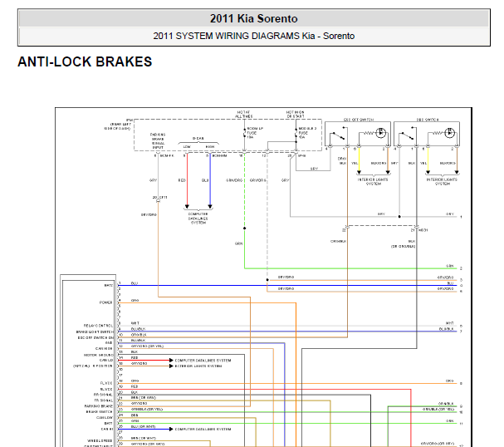Viewport: 504px width, 447px height.
Task: Select the "2011 SYSTEM WIRING DIAGRAMS Kia - Sorento" subtitle
Action: 253,36
